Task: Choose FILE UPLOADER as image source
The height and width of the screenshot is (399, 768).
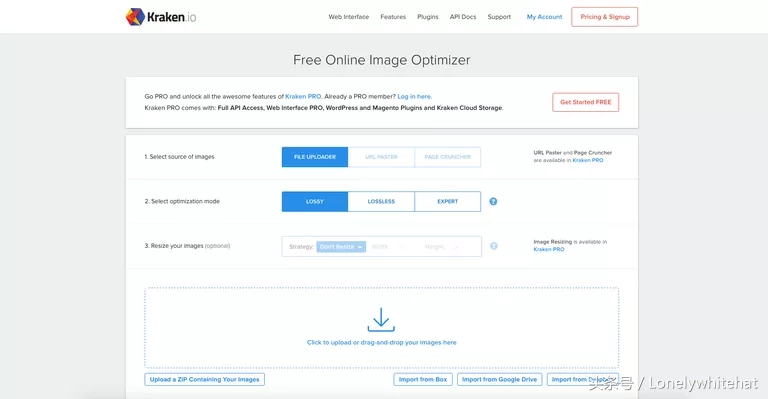Action: [x=315, y=157]
